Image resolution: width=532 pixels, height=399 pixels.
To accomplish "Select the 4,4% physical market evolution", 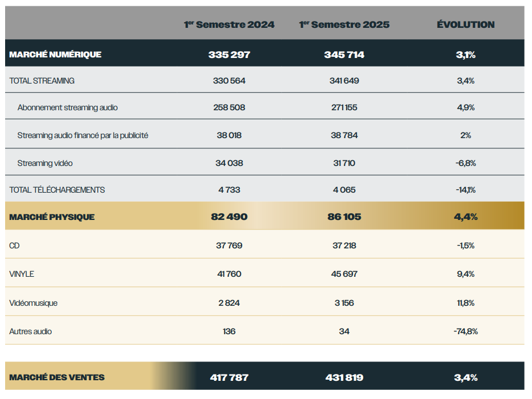I will tap(465, 217).
